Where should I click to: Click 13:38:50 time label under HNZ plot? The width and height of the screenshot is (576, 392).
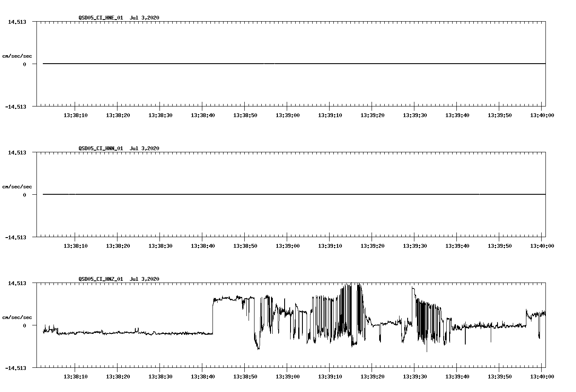click(x=245, y=376)
